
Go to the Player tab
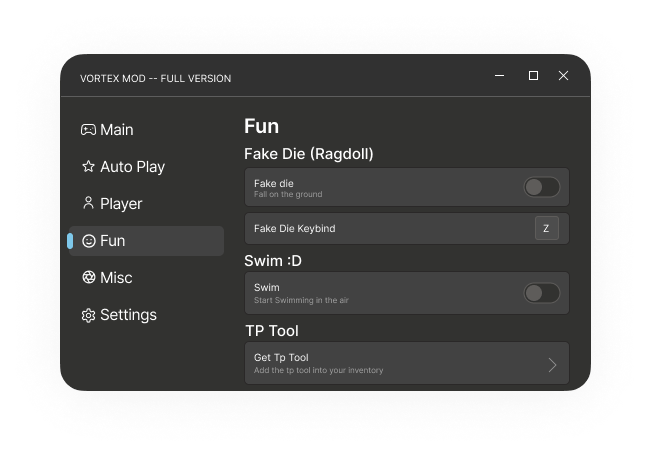[121, 204]
